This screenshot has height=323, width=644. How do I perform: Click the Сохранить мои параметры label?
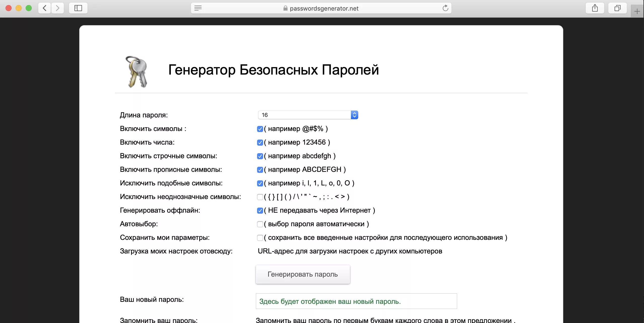(165, 238)
